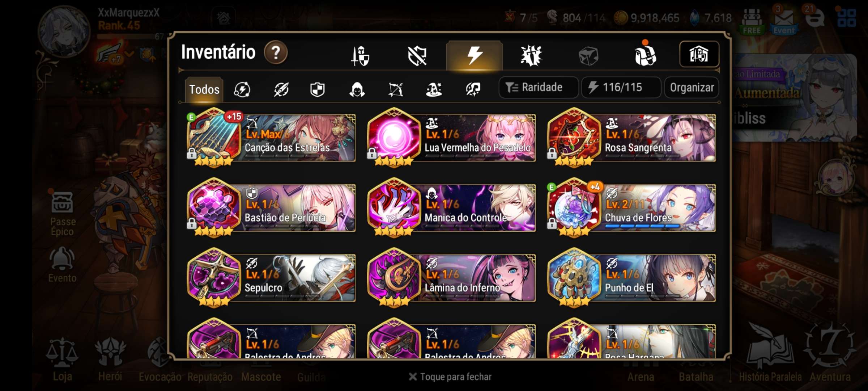Select the sword and shield equipment tab icon
868x391 pixels.
point(360,56)
